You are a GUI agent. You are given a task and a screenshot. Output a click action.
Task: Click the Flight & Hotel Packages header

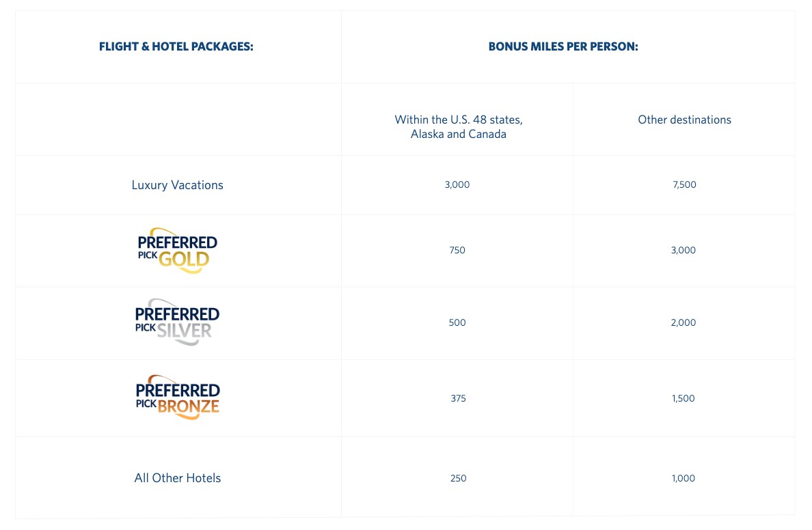[176, 47]
